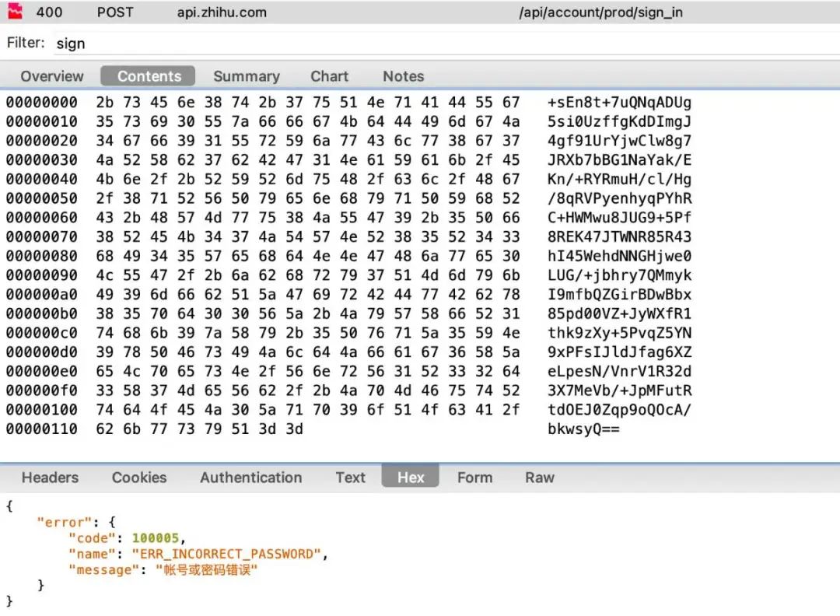Click the /api/account/prod/sign_in path
Screen dimensions: 840x616
(x=600, y=12)
